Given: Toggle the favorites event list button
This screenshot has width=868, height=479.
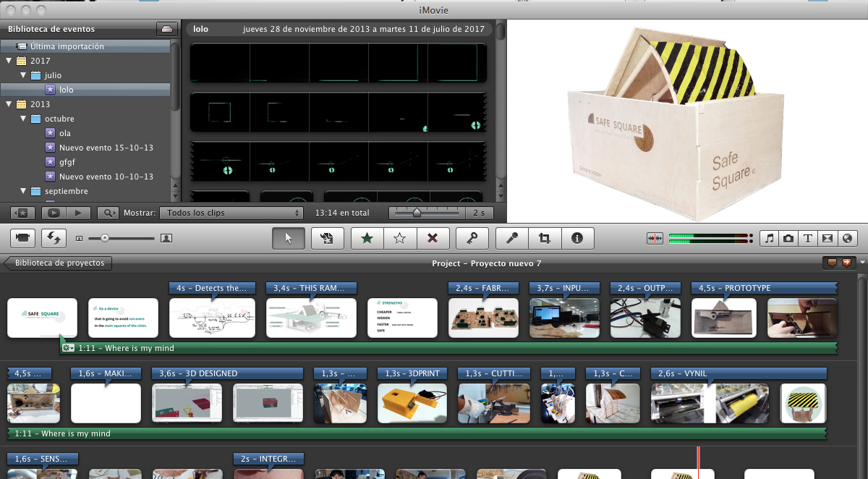Looking at the screenshot, I should coord(22,213).
